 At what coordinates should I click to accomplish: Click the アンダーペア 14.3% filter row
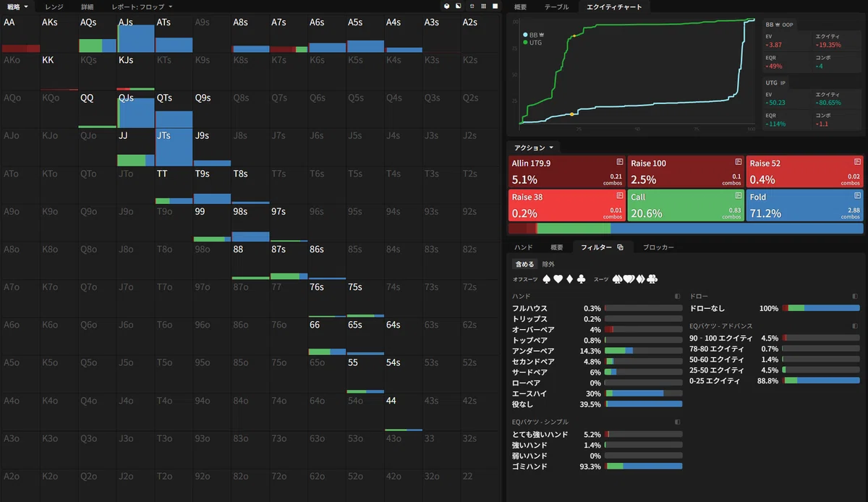597,351
